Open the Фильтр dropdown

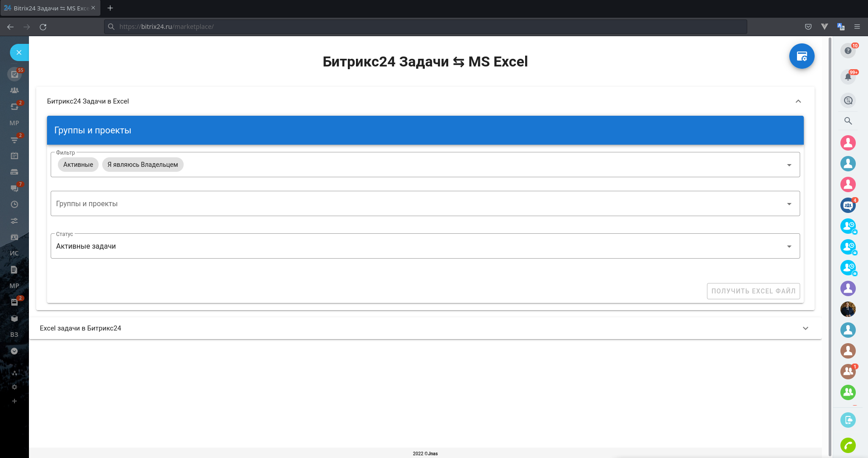tap(425, 165)
